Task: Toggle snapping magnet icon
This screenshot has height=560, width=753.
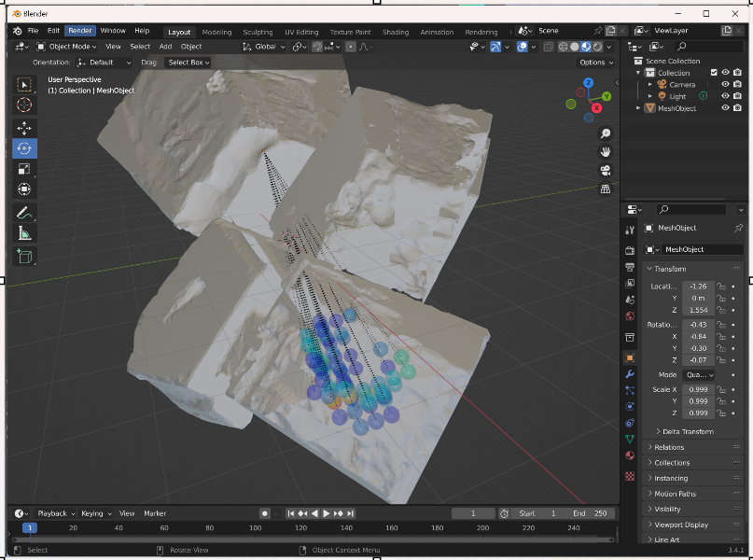Action: tap(317, 47)
